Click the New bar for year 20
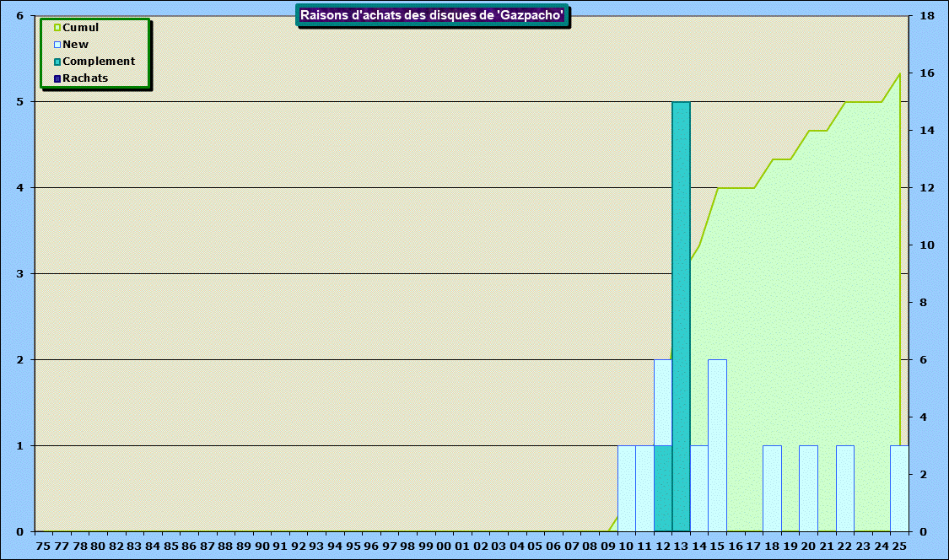This screenshot has height=560, width=949. point(808,488)
